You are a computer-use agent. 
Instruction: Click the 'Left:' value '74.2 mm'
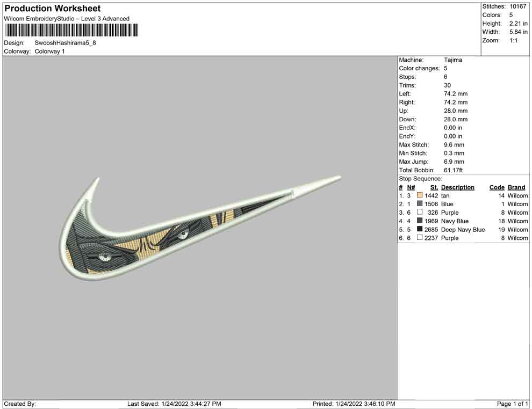[x=456, y=94]
